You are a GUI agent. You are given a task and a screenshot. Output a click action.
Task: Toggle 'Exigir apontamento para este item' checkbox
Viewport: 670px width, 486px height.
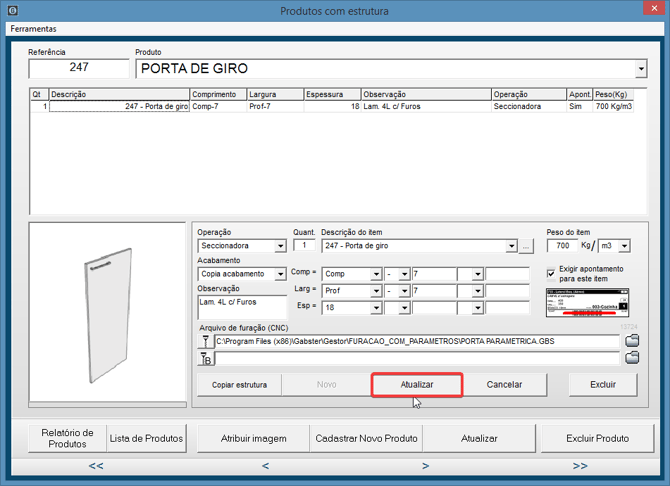[x=552, y=273]
